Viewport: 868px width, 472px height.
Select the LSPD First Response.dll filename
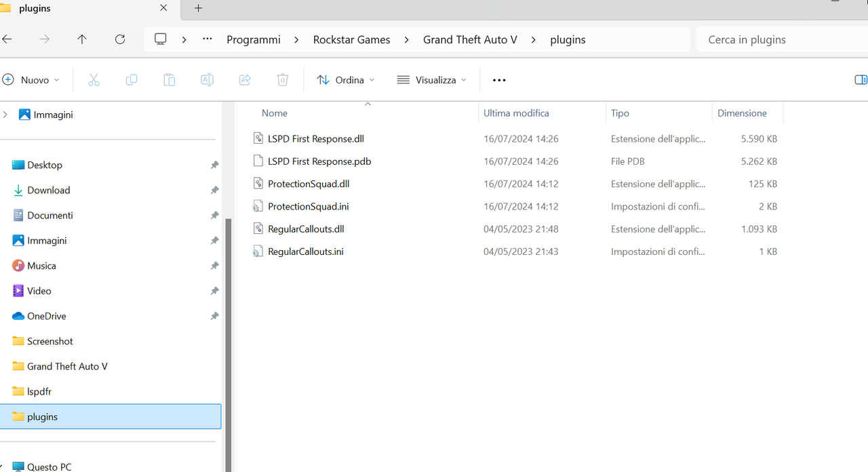[316, 138]
